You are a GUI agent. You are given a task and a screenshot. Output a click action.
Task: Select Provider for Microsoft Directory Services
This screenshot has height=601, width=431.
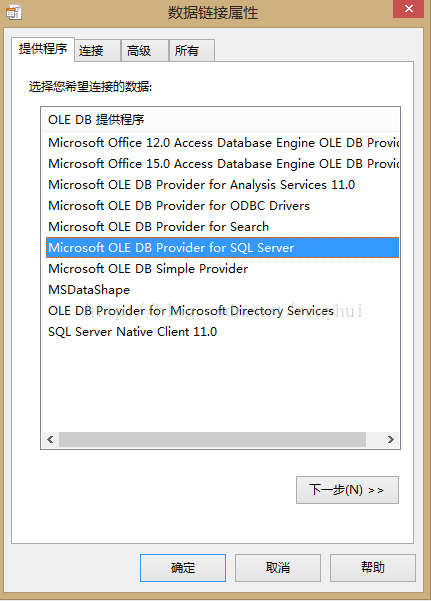(x=222, y=310)
